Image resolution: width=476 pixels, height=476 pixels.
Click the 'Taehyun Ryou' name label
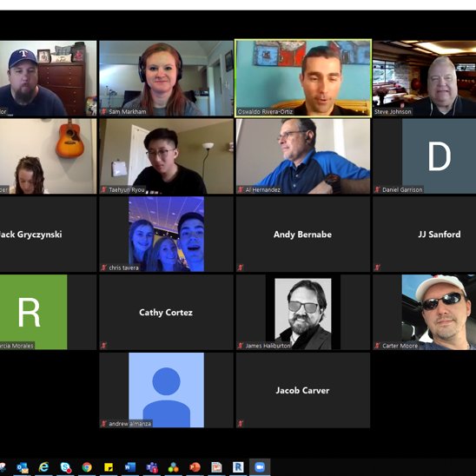[x=127, y=189]
